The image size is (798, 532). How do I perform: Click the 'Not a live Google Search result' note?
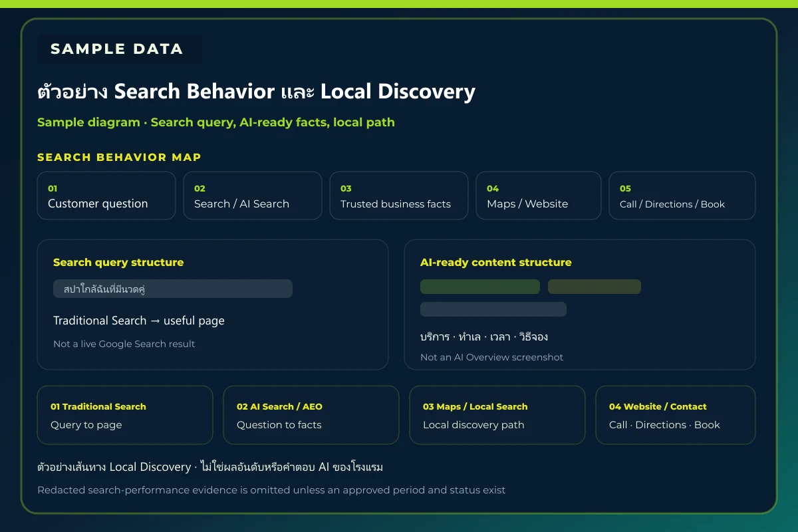point(124,344)
